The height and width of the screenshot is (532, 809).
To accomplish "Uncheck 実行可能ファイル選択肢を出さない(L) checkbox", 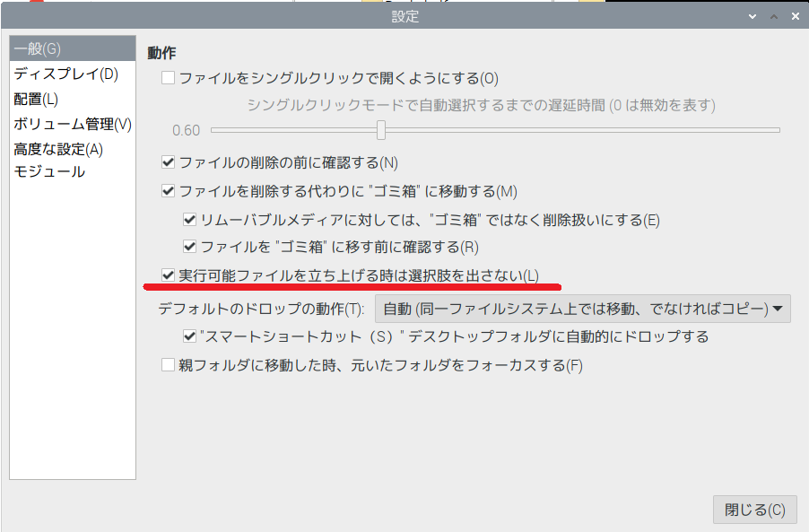I will pyautogui.click(x=169, y=275).
